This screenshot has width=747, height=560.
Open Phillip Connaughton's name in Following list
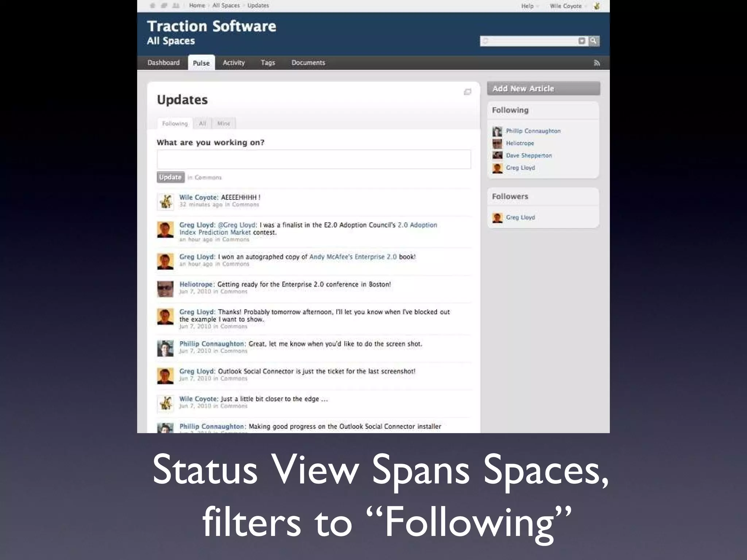click(533, 131)
